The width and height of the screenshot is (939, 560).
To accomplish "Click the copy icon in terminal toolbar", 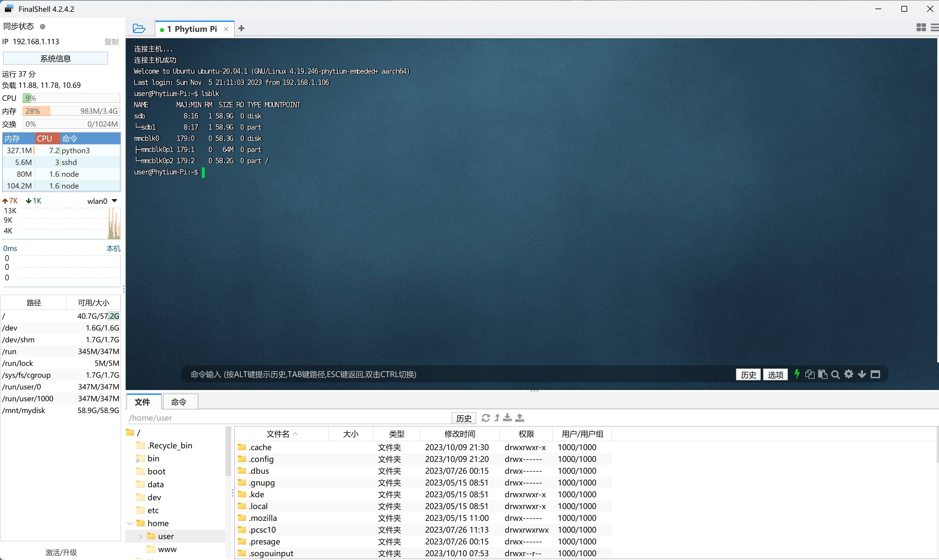I will [810, 374].
